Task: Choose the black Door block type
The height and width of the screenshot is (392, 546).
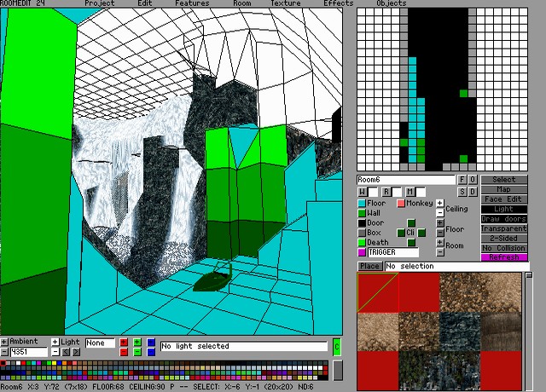Action: 362,223
